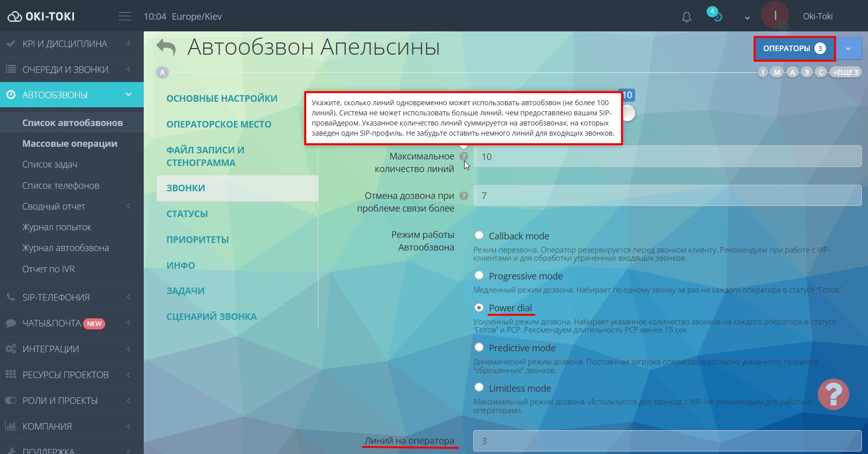Open Журнал автообзвона
This screenshot has width=868, height=454.
point(65,248)
